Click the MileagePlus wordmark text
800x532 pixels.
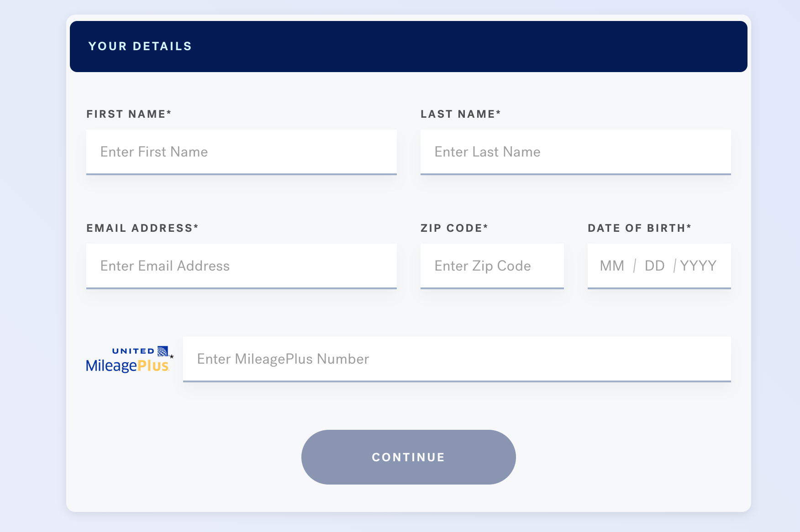[x=127, y=366]
